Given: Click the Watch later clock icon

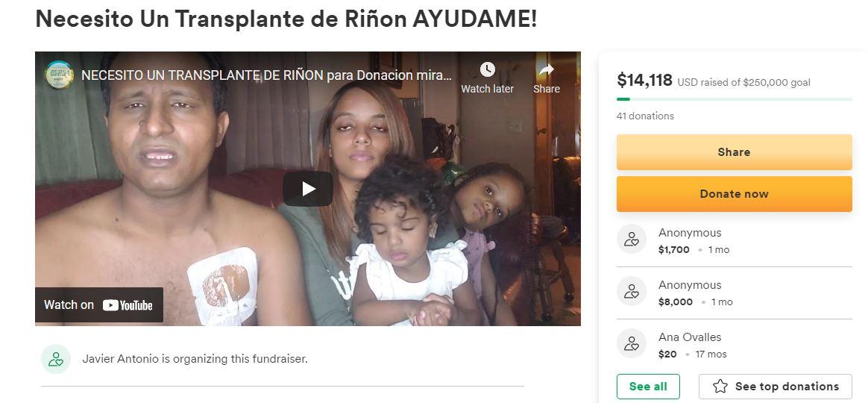Looking at the screenshot, I should (x=487, y=70).
